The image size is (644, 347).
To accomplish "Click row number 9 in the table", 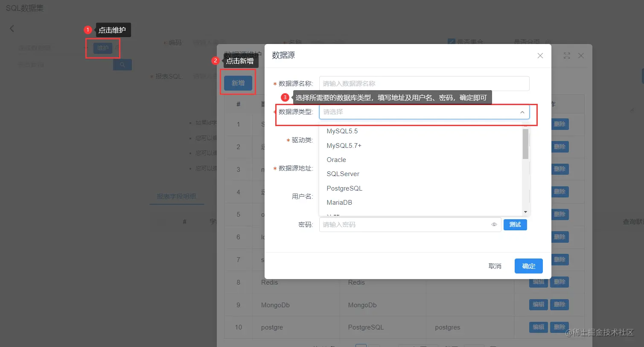I will coord(239,305).
